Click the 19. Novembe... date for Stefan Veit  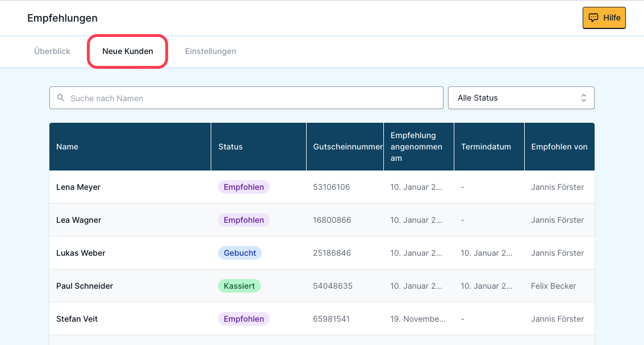pyautogui.click(x=418, y=319)
